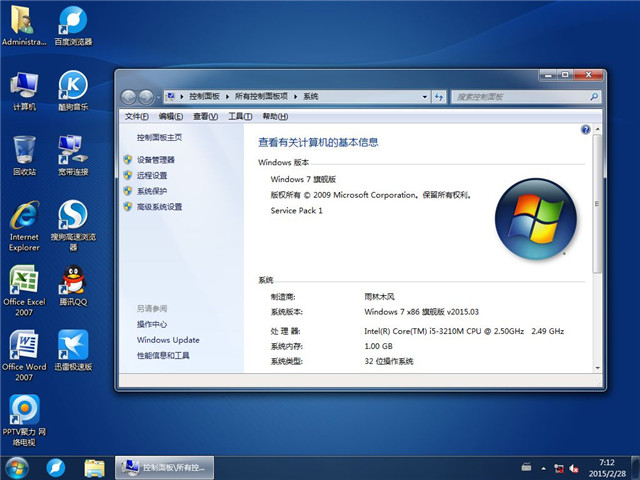Click the pinned browser taskbar icon
This screenshot has height=480, width=640.
[56, 468]
